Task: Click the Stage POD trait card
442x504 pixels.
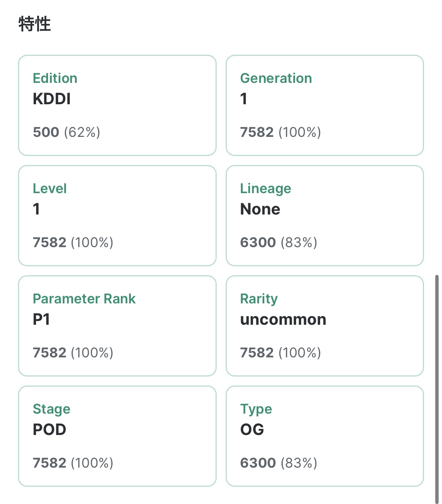Action: tap(117, 436)
